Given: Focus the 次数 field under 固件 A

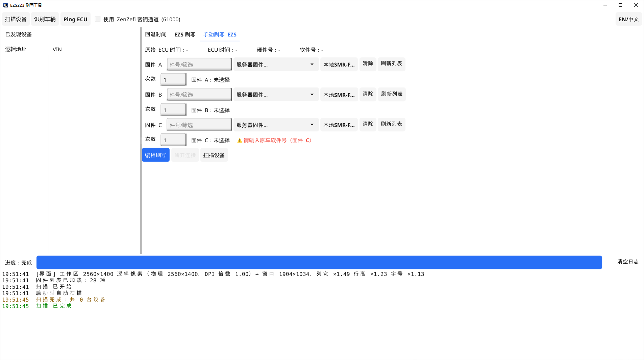Looking at the screenshot, I should [x=173, y=79].
